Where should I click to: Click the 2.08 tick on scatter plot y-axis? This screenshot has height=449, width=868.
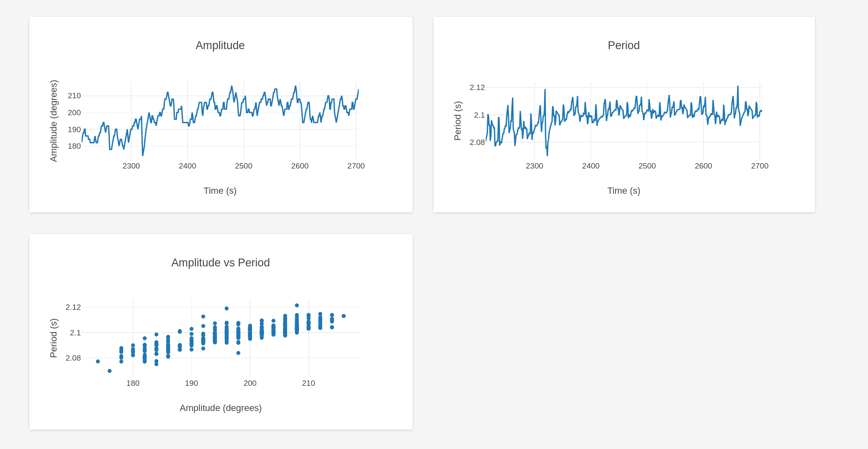73,358
